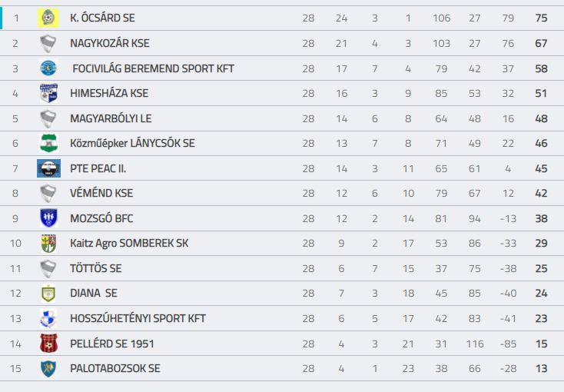Click the grey placeholder shield for Nagykozár KSE

pyautogui.click(x=48, y=43)
